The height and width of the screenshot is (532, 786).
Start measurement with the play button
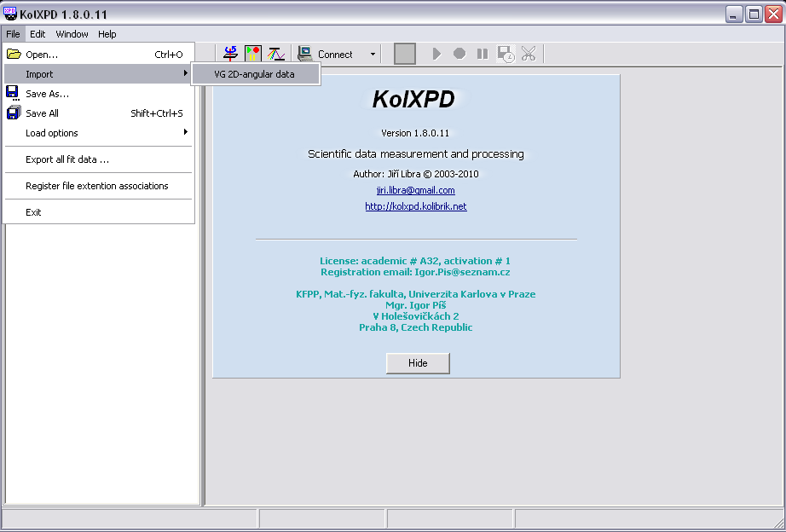(x=436, y=54)
